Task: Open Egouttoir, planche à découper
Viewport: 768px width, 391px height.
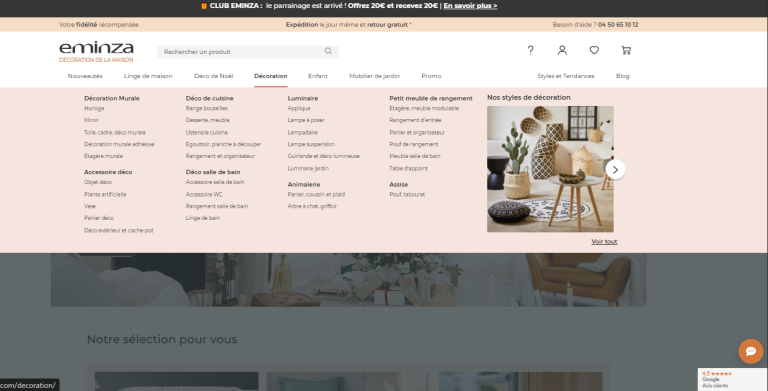Action: click(x=223, y=144)
